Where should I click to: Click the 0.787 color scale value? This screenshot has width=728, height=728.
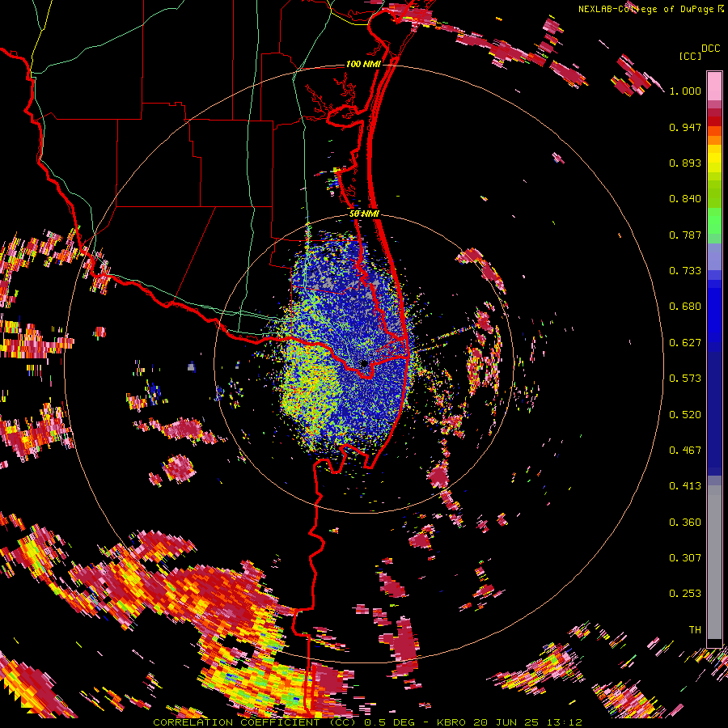pyautogui.click(x=685, y=235)
